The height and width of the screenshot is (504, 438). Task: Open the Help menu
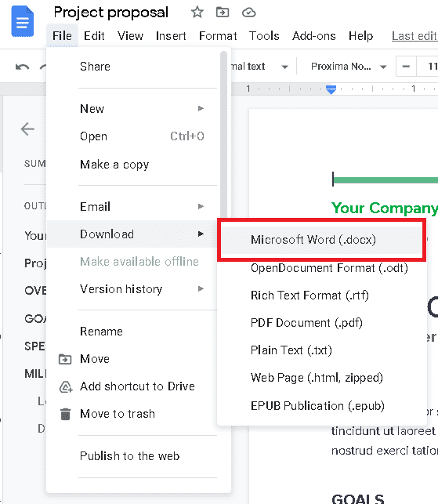point(361,36)
